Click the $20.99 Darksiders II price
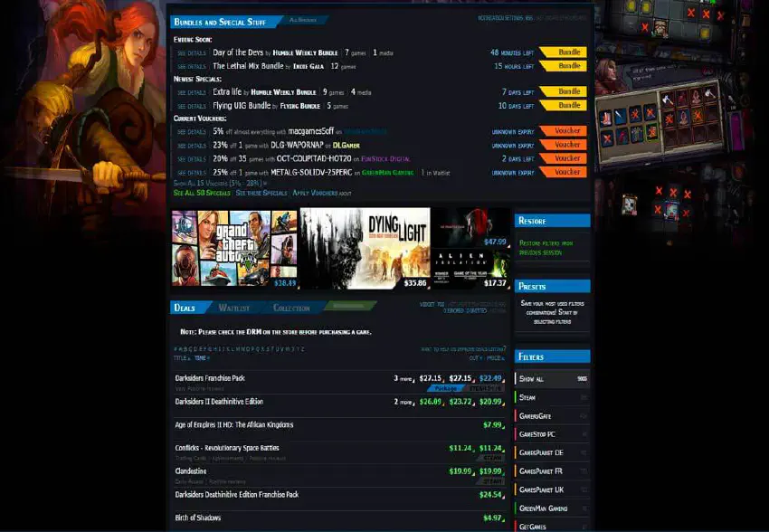This screenshot has height=532, width=769. [491, 402]
